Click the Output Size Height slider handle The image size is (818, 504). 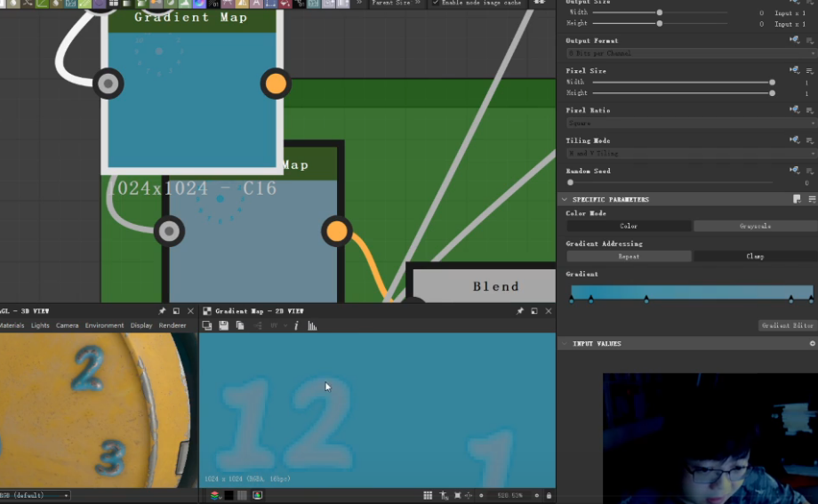coord(660,23)
